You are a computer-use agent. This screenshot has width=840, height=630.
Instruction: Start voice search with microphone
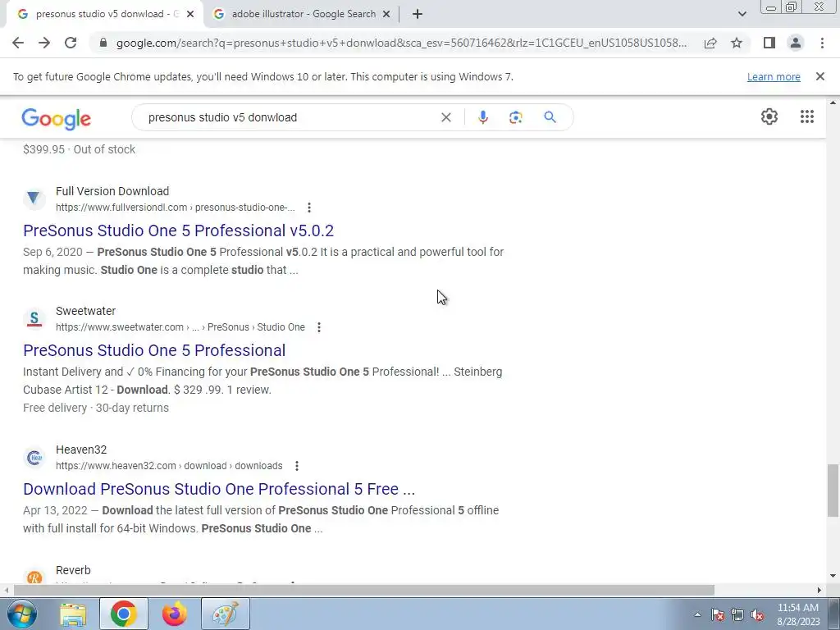(x=482, y=117)
